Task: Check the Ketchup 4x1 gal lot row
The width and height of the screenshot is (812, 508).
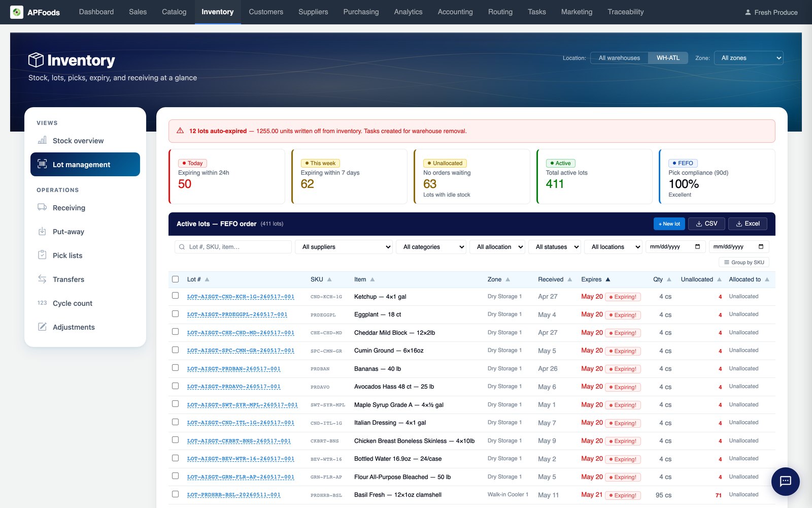Action: click(176, 296)
